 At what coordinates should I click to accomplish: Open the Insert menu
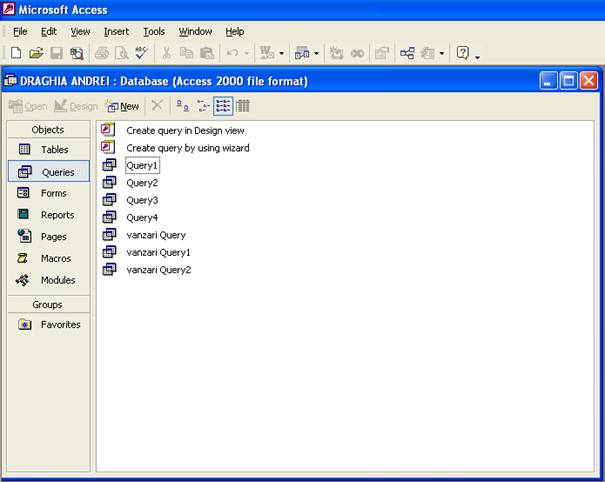116,31
